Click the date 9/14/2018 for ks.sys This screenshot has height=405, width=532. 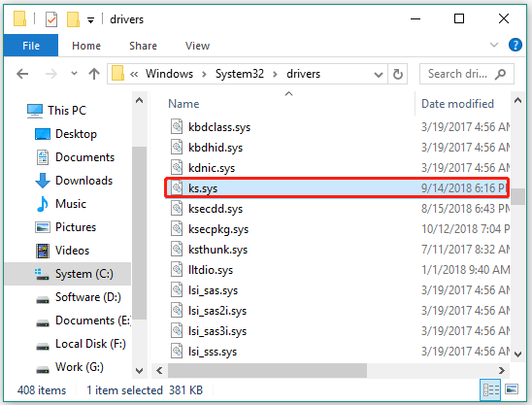pos(447,188)
